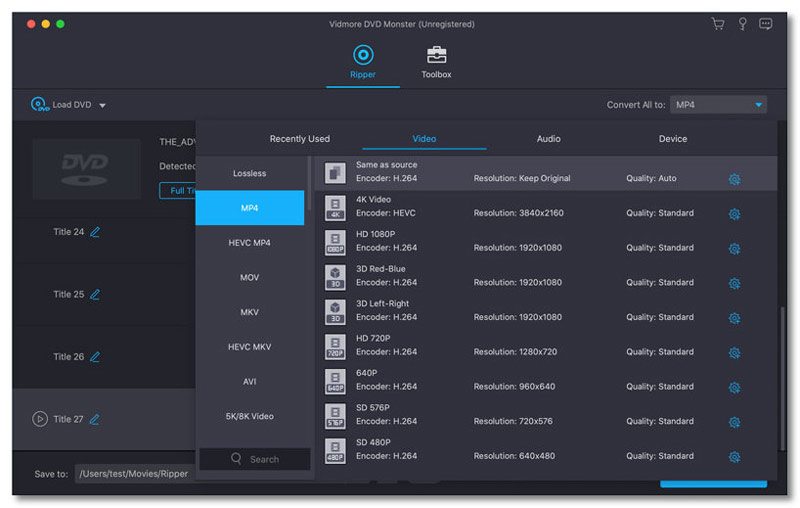Edit the name of Title 24
This screenshot has height=508, width=800.
(95, 232)
